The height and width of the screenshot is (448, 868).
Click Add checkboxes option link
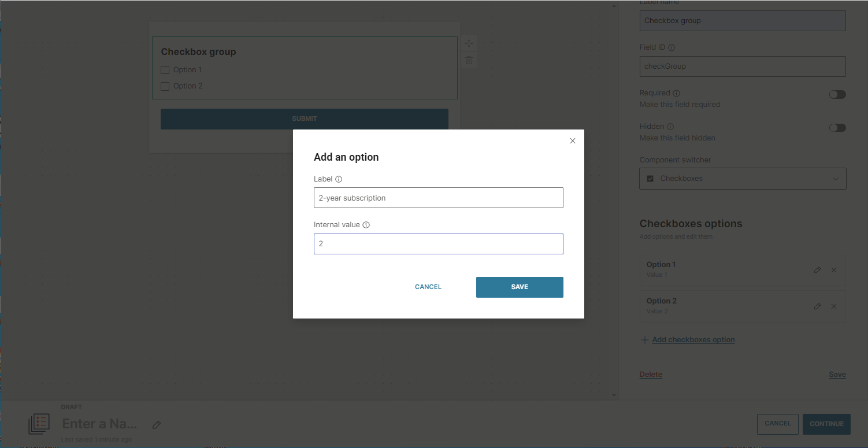pos(693,340)
